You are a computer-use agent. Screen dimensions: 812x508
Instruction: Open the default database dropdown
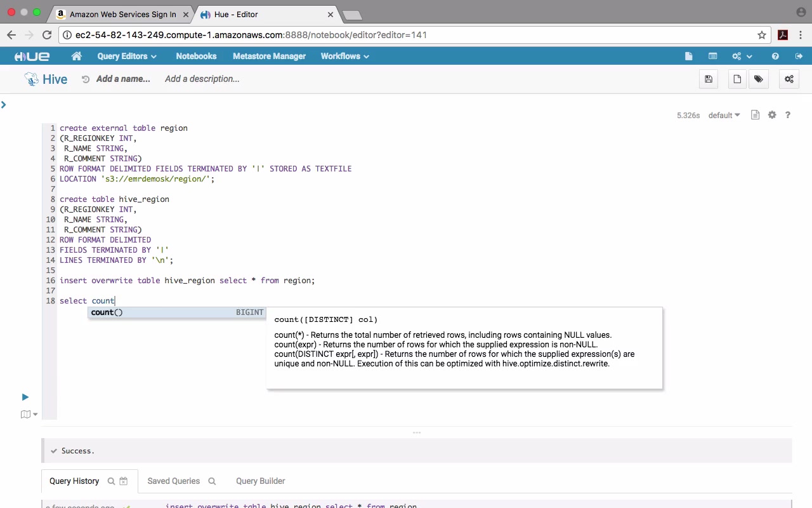(x=724, y=116)
